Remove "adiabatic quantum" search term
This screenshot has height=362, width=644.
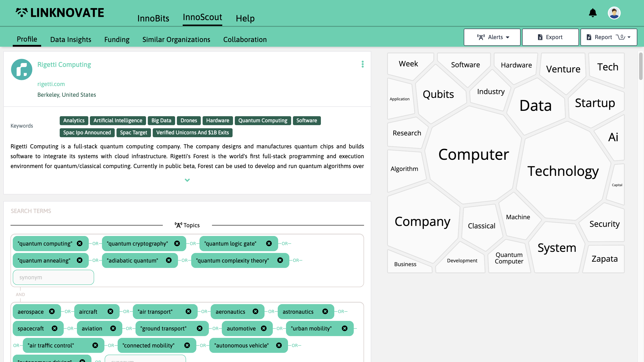pyautogui.click(x=169, y=260)
